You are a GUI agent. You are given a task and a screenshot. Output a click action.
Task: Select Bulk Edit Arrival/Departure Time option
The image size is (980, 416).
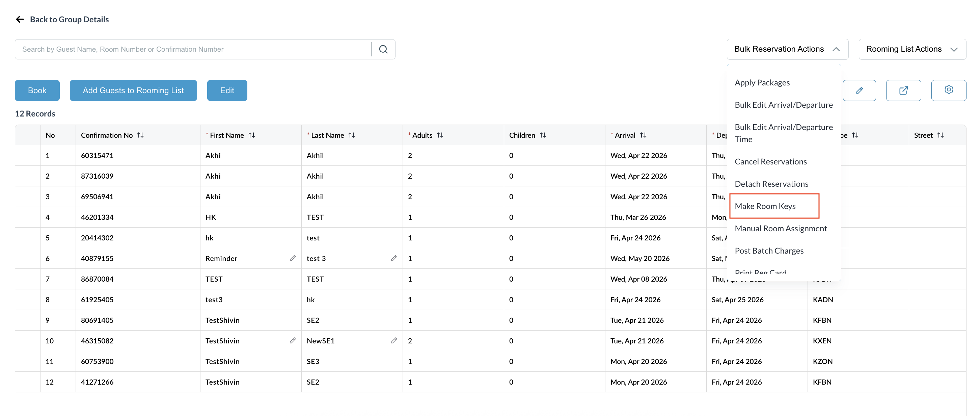click(x=783, y=133)
